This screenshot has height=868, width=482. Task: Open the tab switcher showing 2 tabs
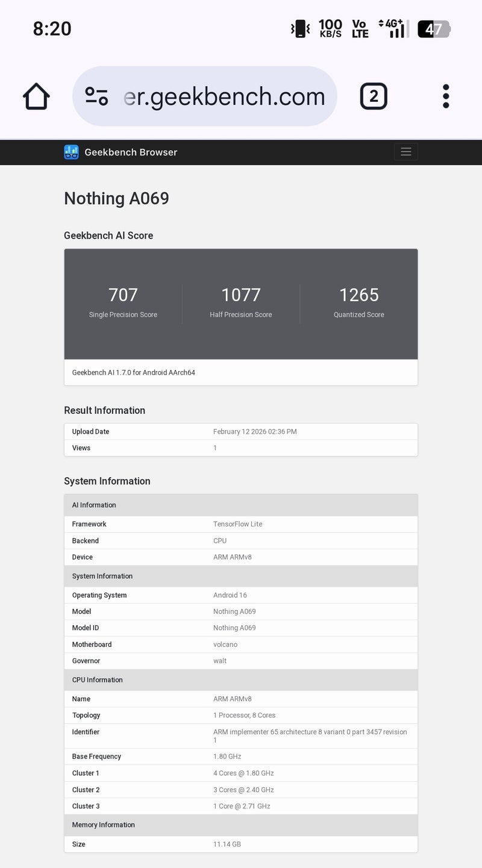click(x=374, y=96)
